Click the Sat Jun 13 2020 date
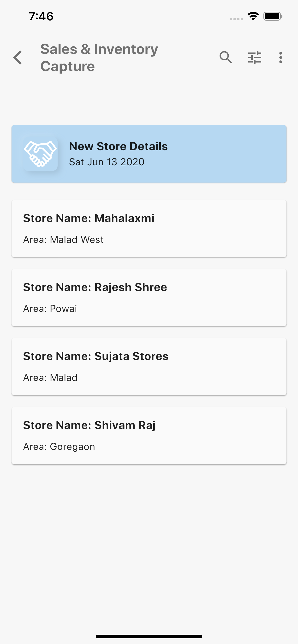This screenshot has height=644, width=298. (x=107, y=162)
